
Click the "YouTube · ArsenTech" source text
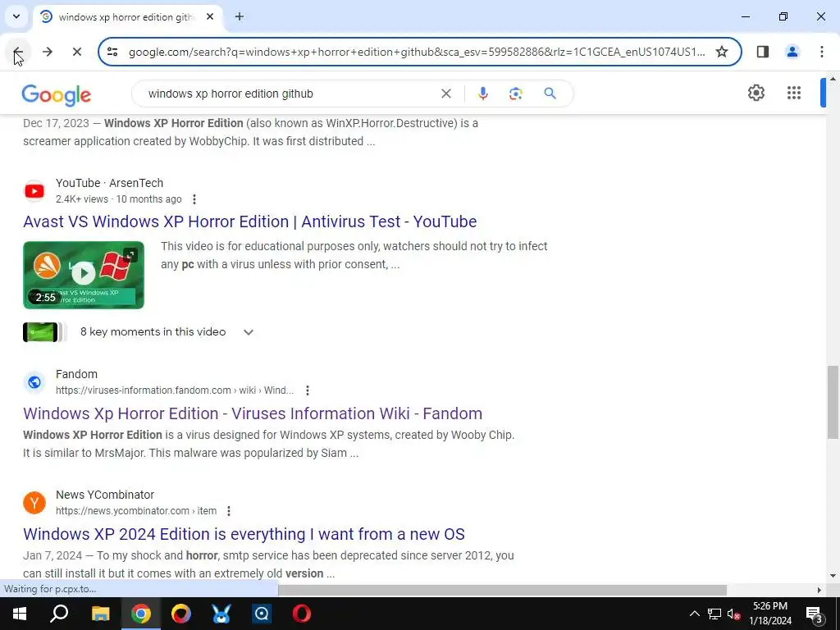point(109,183)
